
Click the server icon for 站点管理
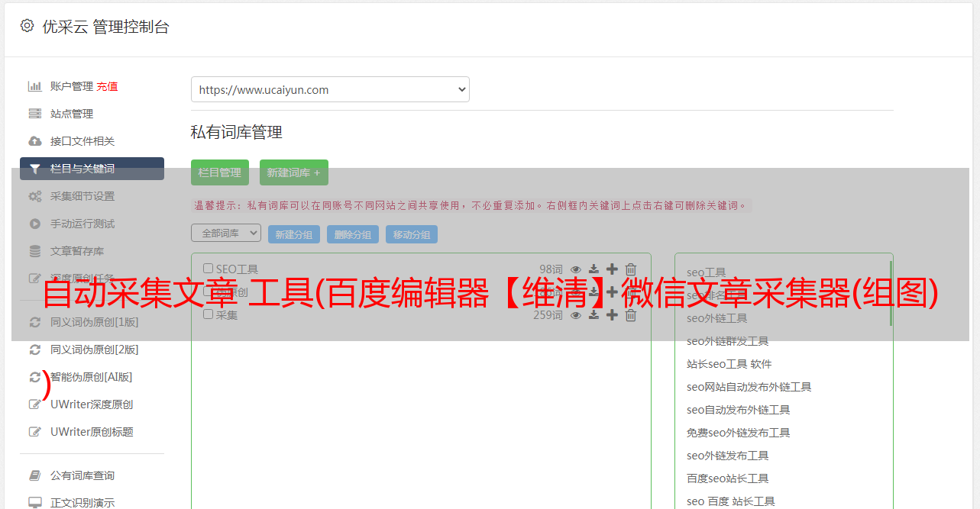[35, 114]
